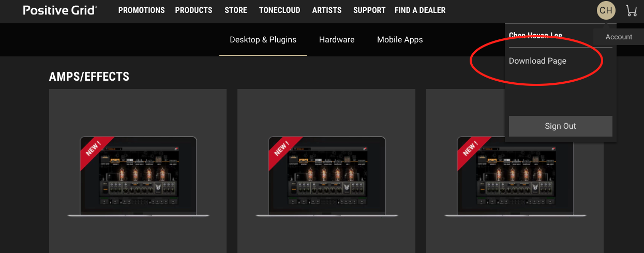Click the Positive Grid logo
644x253 pixels.
(60, 10)
